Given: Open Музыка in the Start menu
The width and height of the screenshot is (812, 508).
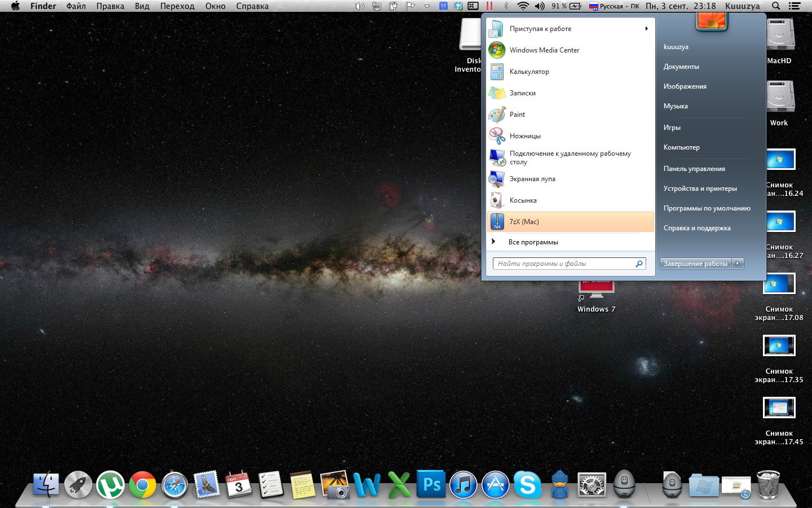Looking at the screenshot, I should pyautogui.click(x=676, y=106).
